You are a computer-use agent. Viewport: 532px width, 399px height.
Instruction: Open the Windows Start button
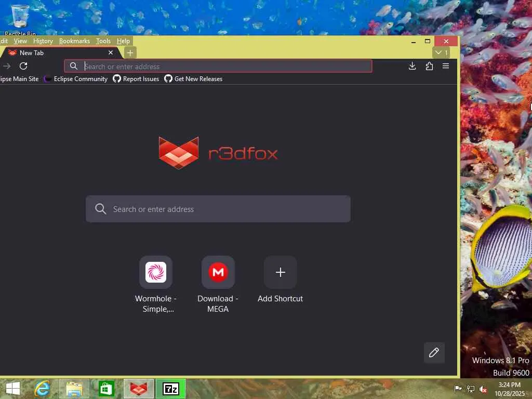[13, 389]
